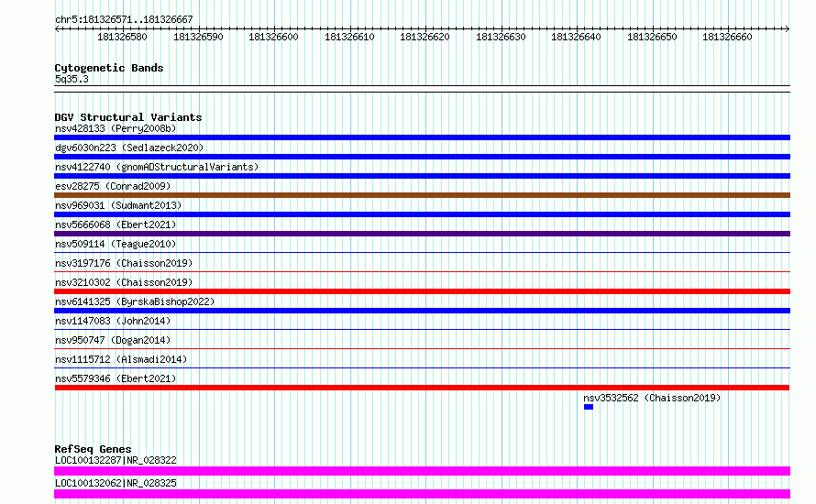Click the blue dgv6030n223 variant bar

[422, 157]
